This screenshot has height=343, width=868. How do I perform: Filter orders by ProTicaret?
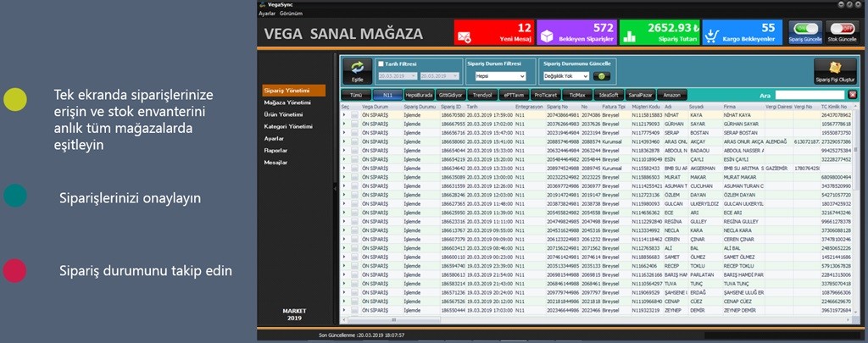[x=545, y=95]
